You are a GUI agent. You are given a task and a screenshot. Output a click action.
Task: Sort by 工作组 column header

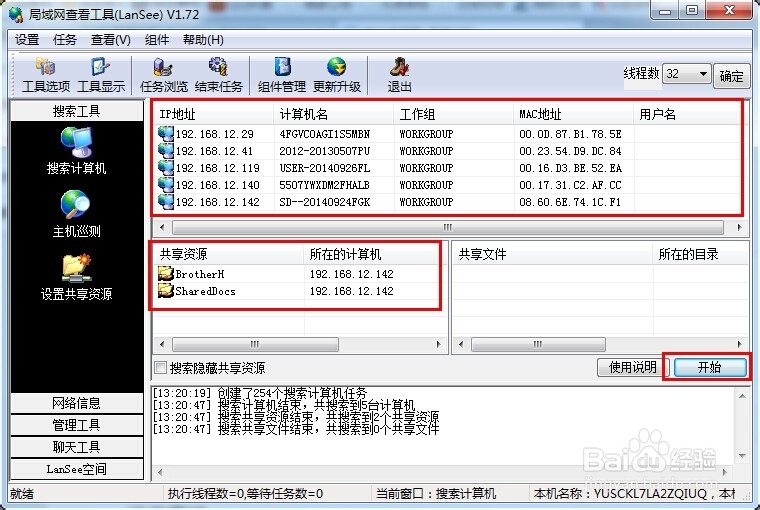[x=453, y=114]
